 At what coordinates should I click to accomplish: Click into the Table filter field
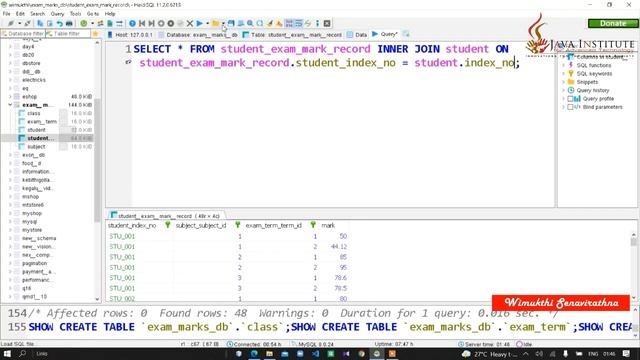68,33
